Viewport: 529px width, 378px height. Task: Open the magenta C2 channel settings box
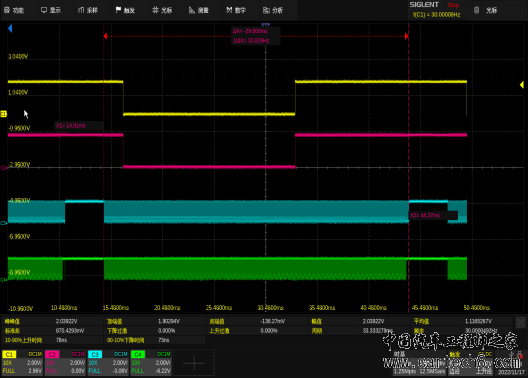(65, 363)
